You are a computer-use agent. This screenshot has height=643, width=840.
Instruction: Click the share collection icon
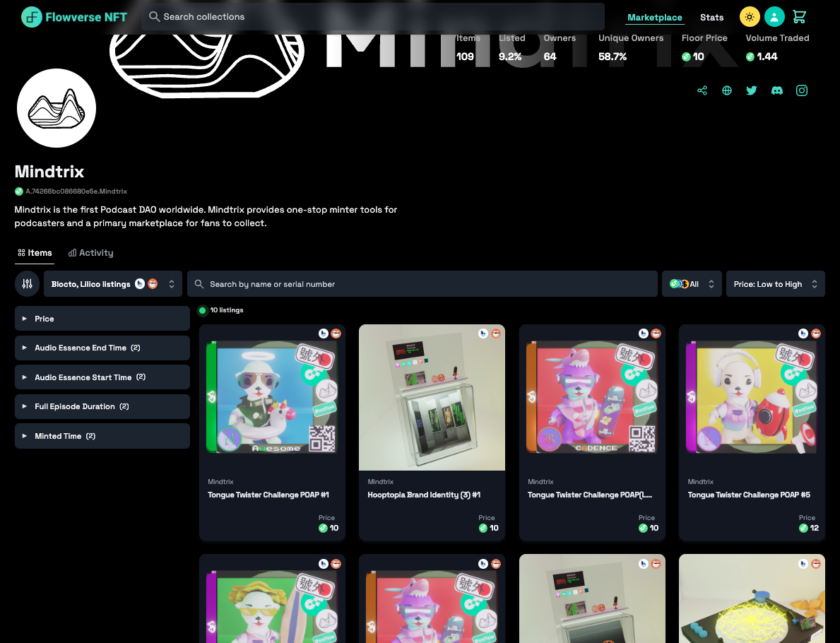[x=702, y=90]
